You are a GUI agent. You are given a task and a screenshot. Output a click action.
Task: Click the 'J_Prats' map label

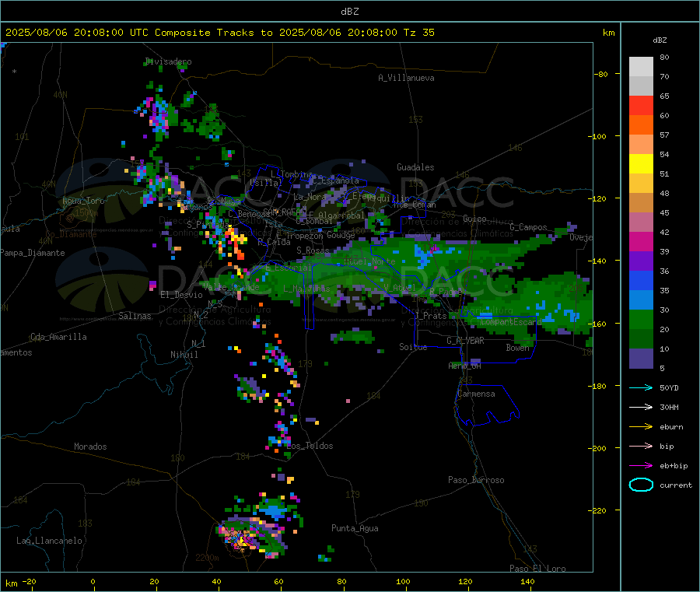tap(431, 316)
